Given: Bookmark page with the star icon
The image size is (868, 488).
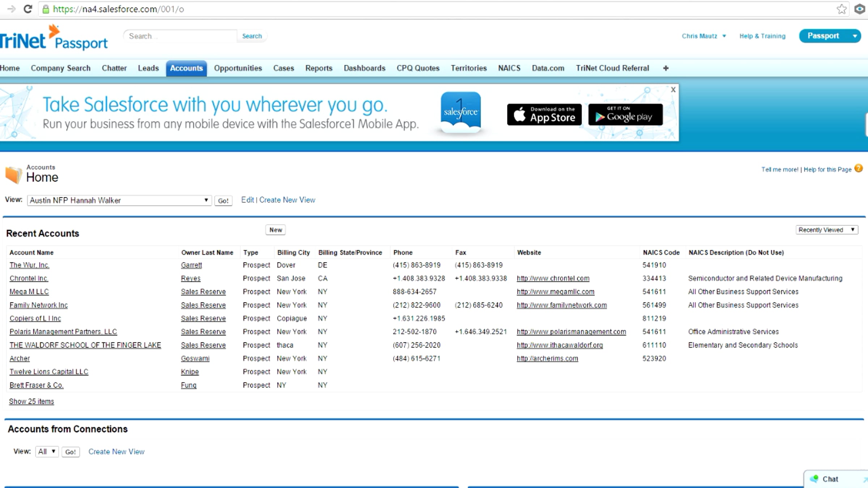Looking at the screenshot, I should click(842, 9).
